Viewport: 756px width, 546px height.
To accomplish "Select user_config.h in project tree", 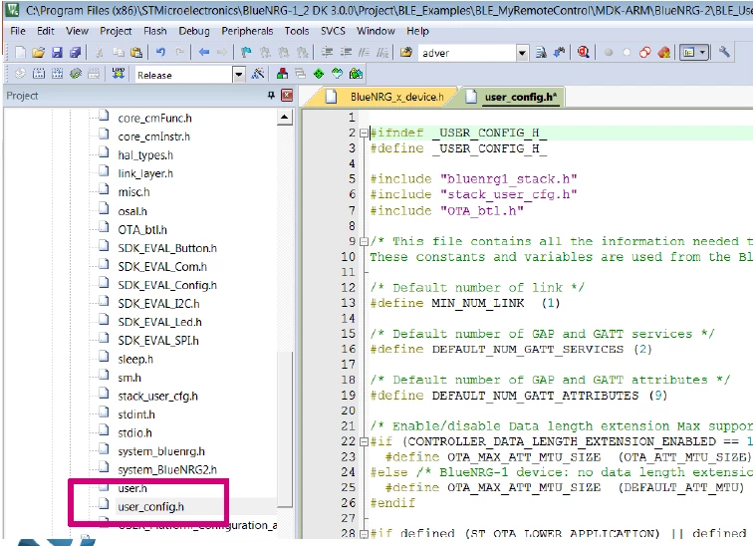I will tap(151, 507).
